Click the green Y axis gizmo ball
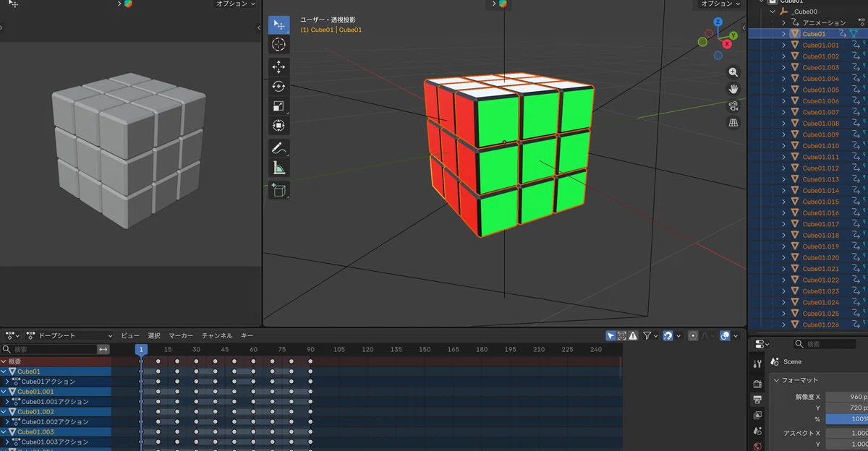 733,35
